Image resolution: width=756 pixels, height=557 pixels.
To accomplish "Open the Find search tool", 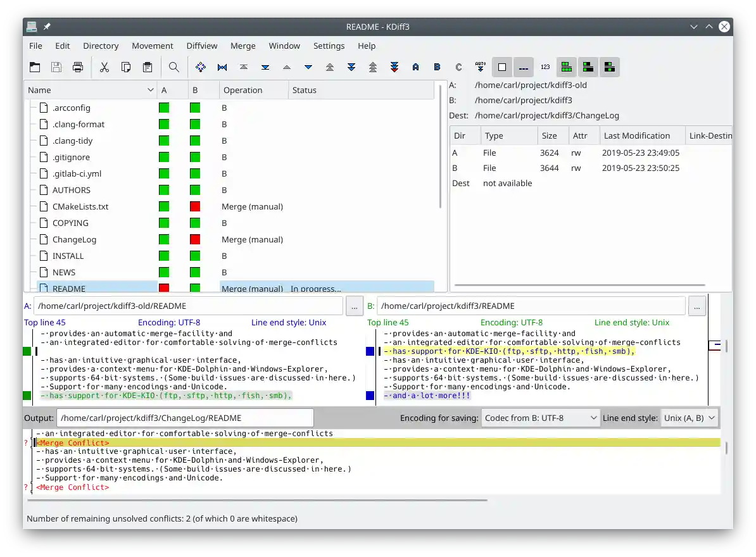I will click(174, 66).
